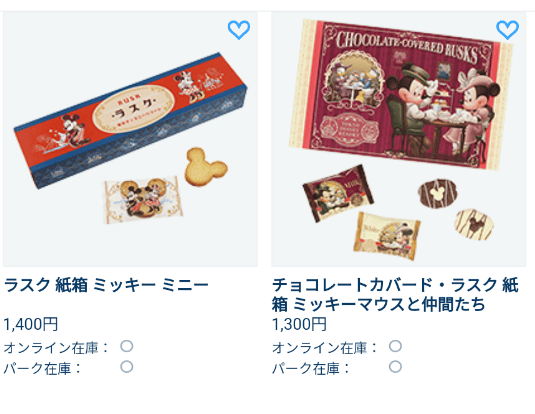Add チョコレートカバード・ラスク to favorites with heart
Viewport: 535px width, 414px height.
(x=507, y=30)
